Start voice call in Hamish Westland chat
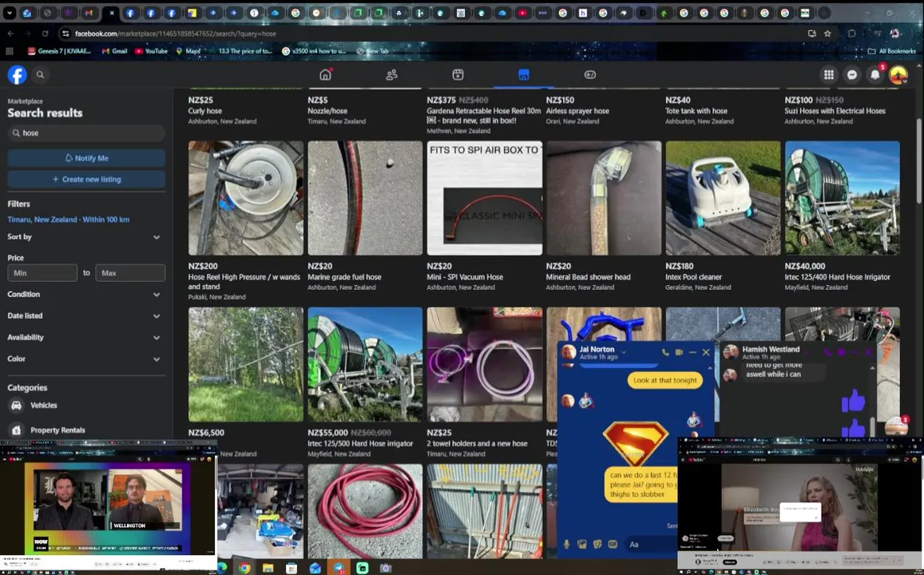924x575 pixels. pos(828,352)
